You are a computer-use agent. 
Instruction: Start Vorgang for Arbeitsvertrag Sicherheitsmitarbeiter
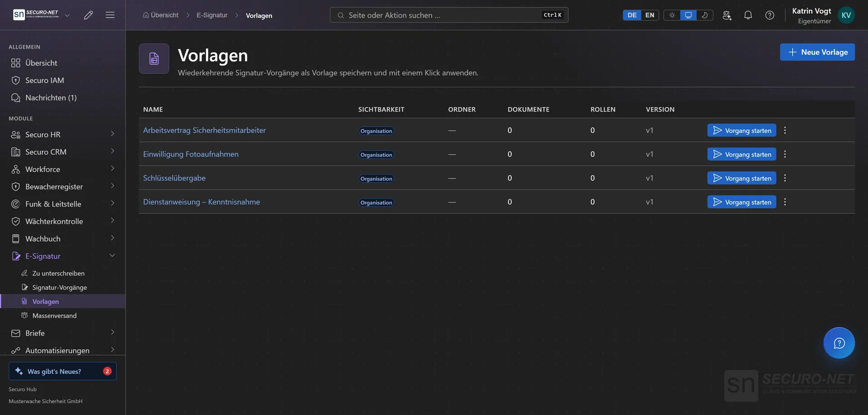click(x=741, y=130)
